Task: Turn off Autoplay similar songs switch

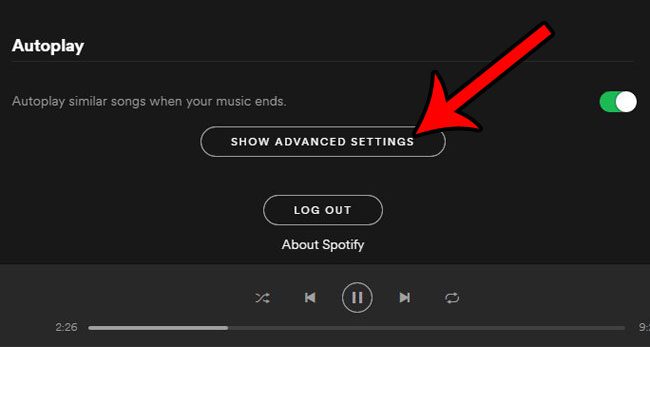Action: pos(618,102)
